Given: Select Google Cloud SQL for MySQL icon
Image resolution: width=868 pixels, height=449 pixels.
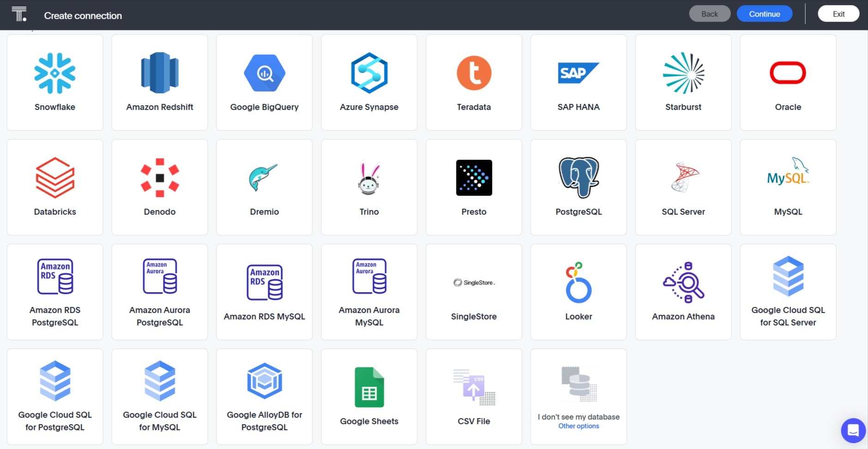Looking at the screenshot, I should point(160,381).
